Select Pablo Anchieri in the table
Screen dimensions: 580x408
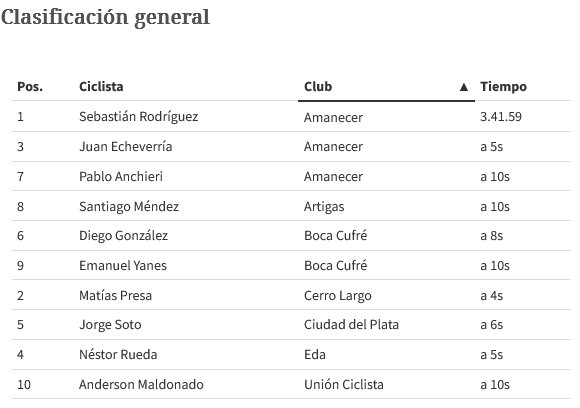[121, 176]
